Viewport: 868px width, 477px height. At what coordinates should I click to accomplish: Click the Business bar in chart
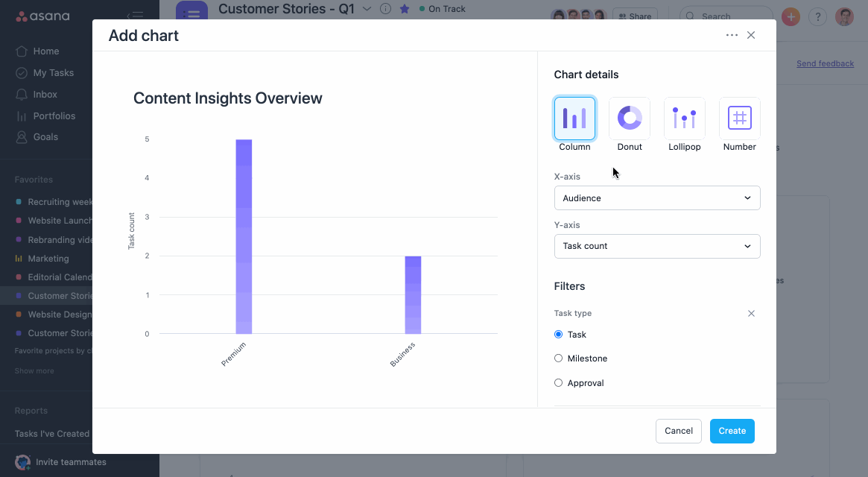(x=413, y=294)
